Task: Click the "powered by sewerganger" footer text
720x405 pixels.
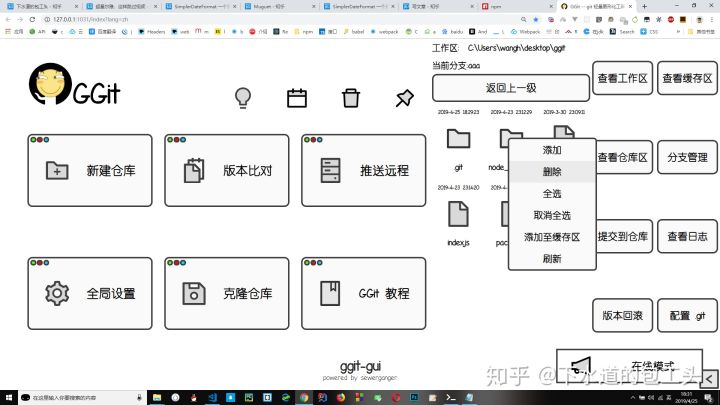Action: pyautogui.click(x=360, y=377)
